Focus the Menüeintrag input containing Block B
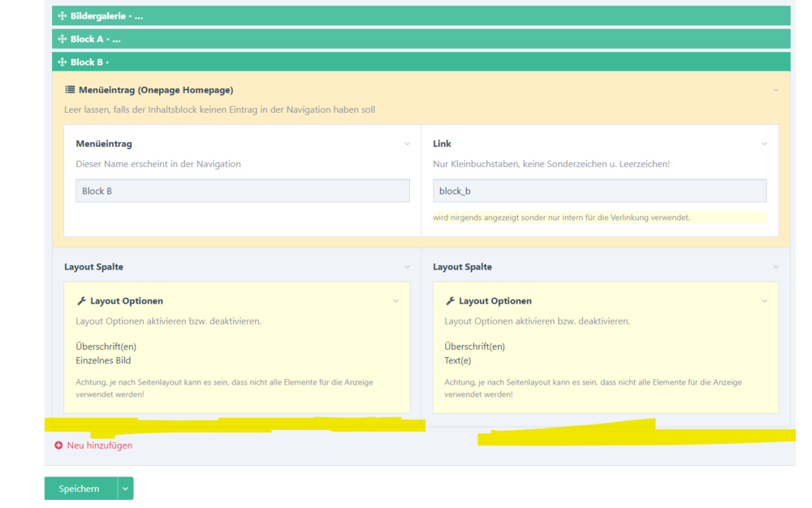 click(x=242, y=191)
